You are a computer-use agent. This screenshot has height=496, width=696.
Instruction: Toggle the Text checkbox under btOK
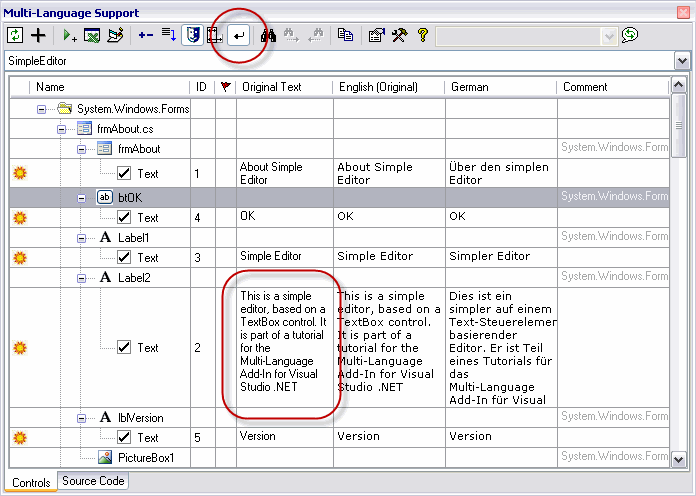point(124,217)
